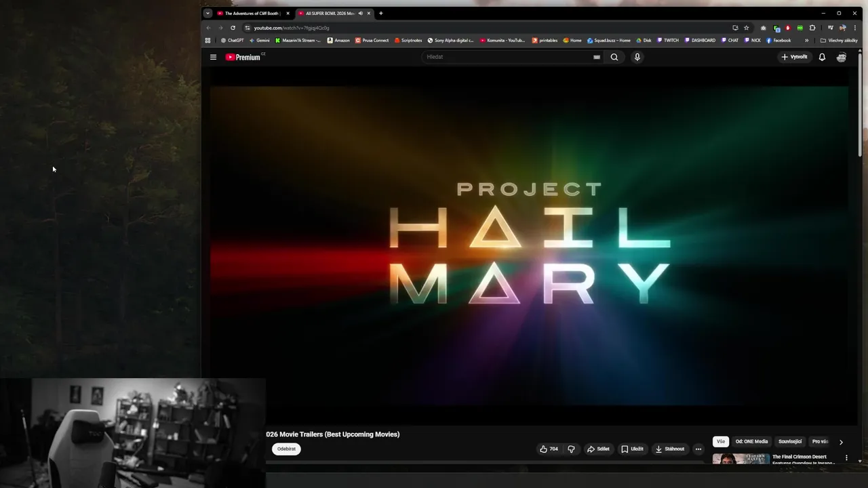Open the Facebook bookmark
The height and width of the screenshot is (488, 868).
778,40
